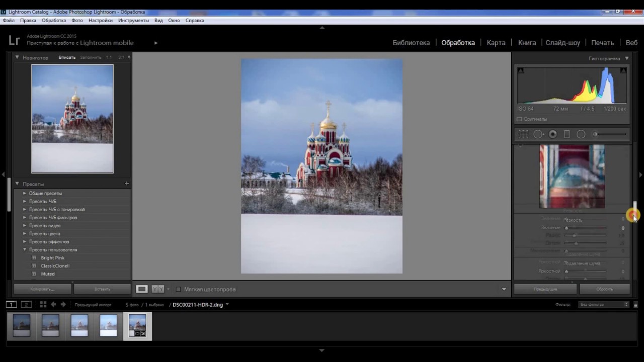Expand Пресеты Ч/Б folder
Screen dimensions: 644x362
pyautogui.click(x=25, y=202)
